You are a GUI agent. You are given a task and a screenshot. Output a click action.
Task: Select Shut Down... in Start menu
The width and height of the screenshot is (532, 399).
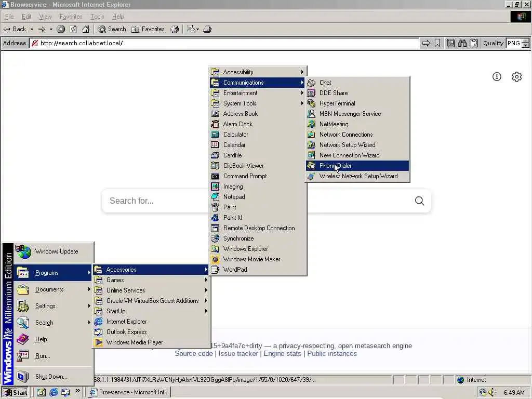point(54,377)
